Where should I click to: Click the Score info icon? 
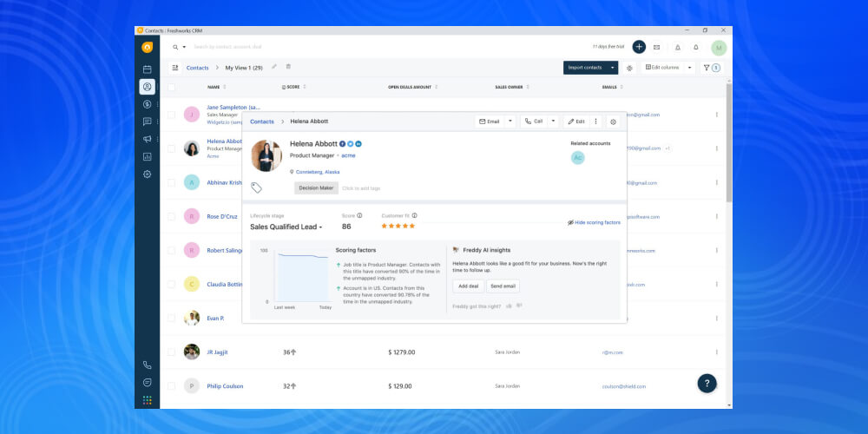pyautogui.click(x=360, y=215)
